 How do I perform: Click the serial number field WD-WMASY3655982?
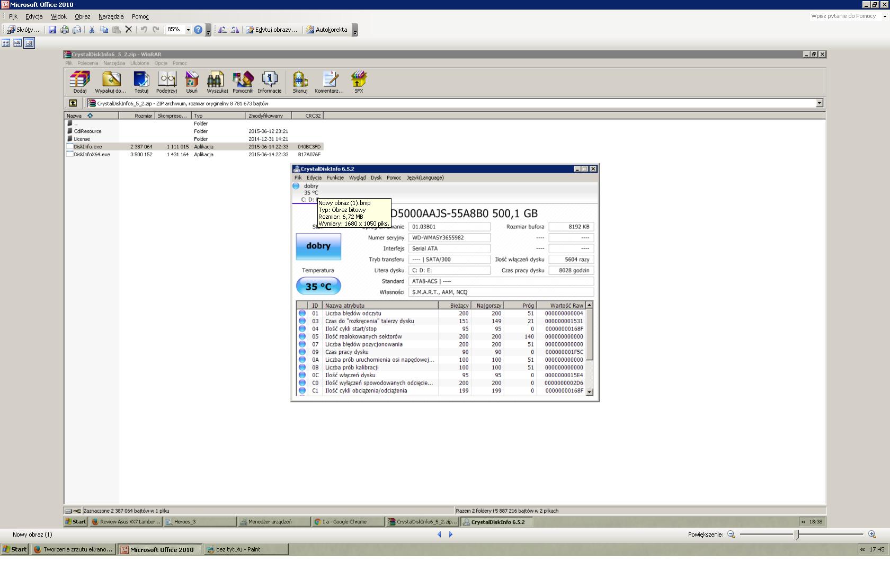449,238
